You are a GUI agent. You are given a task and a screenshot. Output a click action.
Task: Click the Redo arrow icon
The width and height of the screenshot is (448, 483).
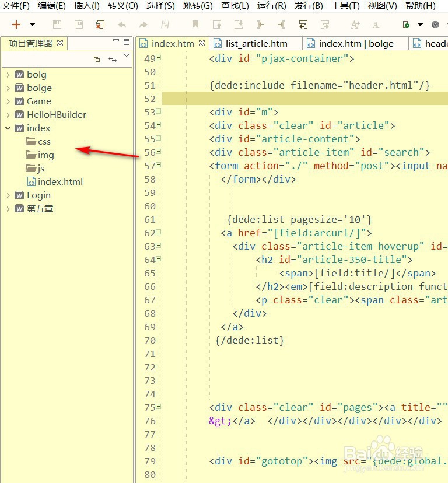click(x=143, y=24)
